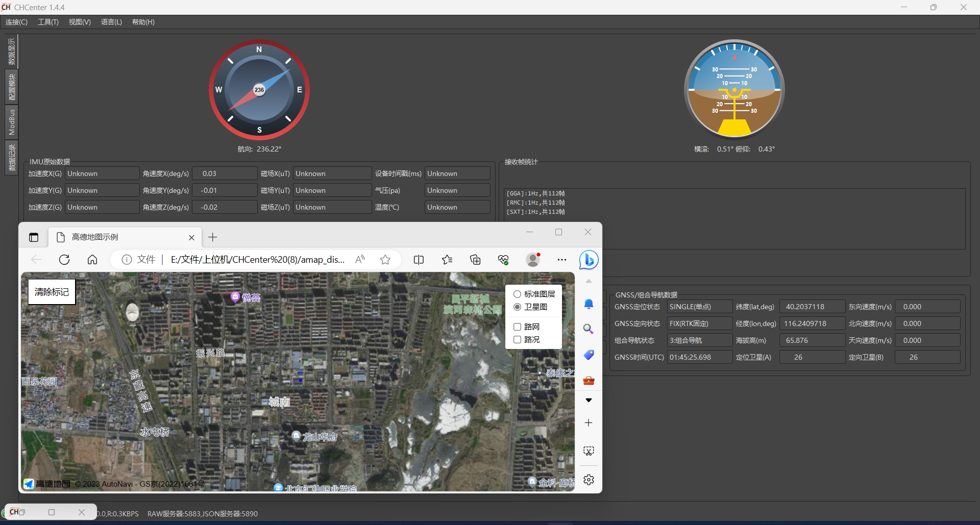980x525 pixels.
Task: Open the browser three-dot settings menu
Action: (x=562, y=260)
